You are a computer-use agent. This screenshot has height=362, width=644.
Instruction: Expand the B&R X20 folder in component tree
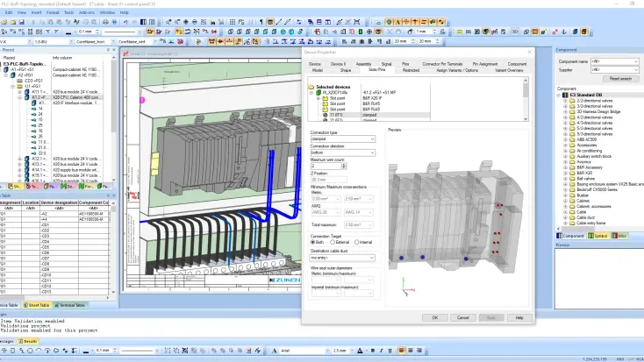565,174
